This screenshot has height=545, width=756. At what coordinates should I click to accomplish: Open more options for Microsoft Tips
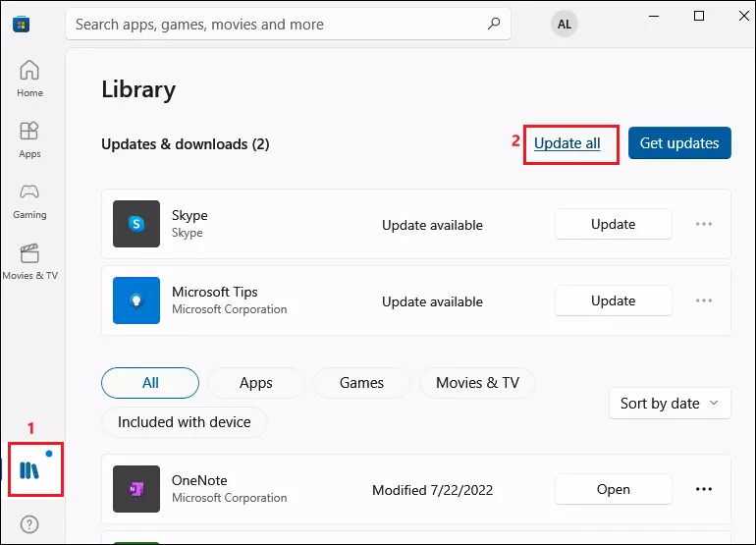click(703, 300)
